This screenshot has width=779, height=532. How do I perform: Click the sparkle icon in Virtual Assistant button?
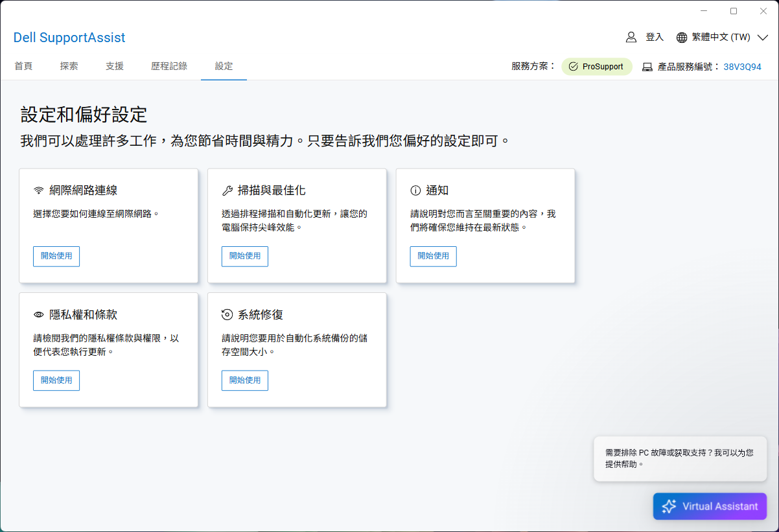[669, 506]
